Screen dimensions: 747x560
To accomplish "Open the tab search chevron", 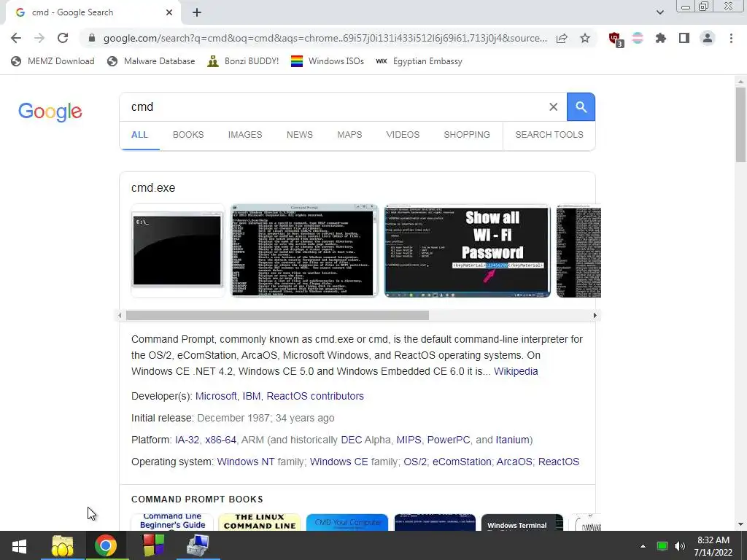I will 659,12.
